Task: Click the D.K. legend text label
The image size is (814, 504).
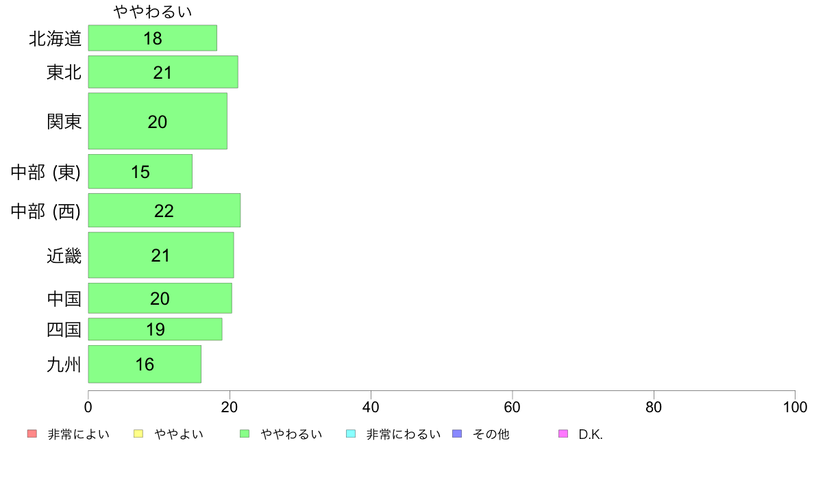Action: pos(591,434)
